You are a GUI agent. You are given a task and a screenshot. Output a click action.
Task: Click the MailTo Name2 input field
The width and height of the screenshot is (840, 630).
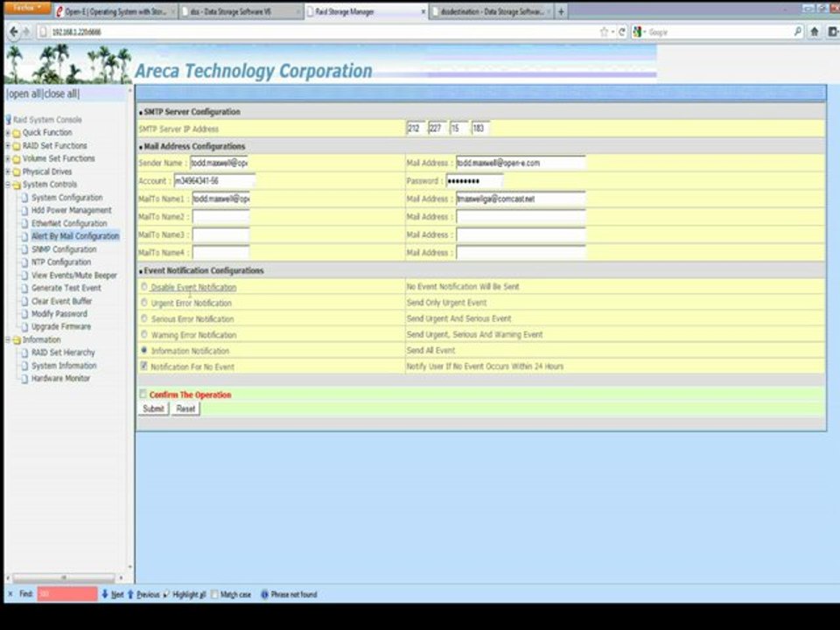coord(220,217)
